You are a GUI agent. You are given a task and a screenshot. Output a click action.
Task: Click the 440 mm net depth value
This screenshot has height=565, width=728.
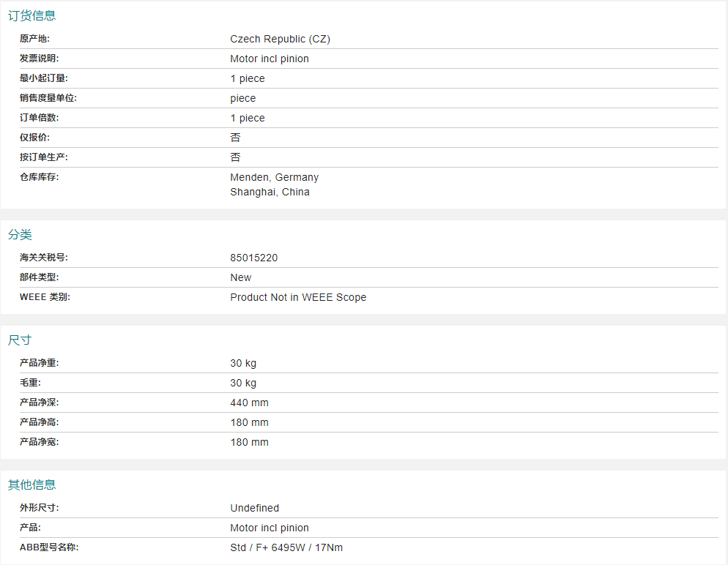[x=249, y=403]
